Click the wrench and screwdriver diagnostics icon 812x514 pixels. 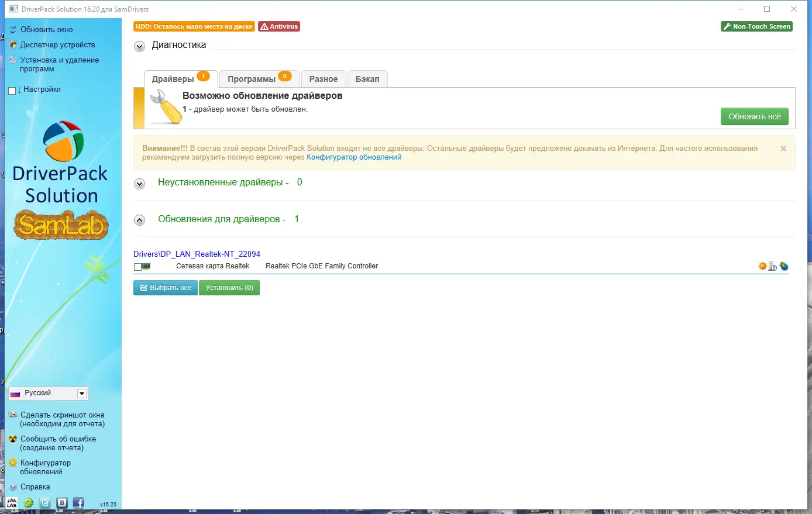(x=166, y=108)
